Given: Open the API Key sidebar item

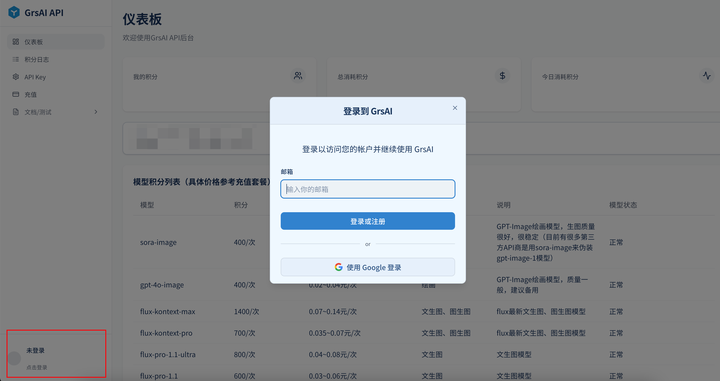Looking at the screenshot, I should [56, 77].
